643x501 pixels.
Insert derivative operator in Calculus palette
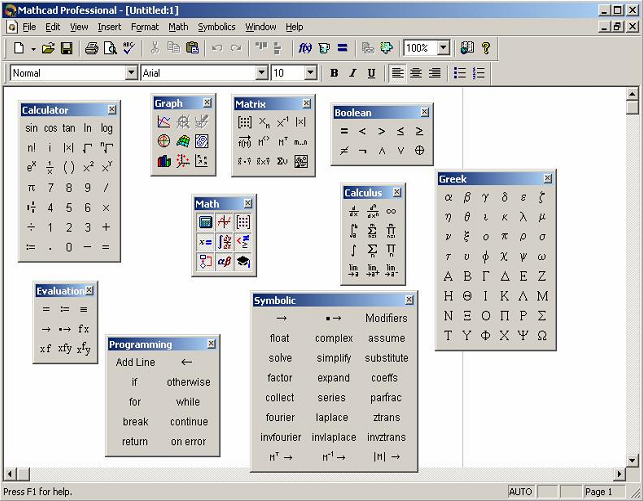coord(353,211)
